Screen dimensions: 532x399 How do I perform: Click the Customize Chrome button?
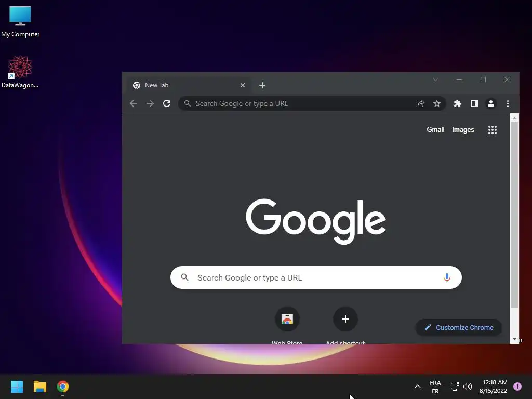point(459,327)
